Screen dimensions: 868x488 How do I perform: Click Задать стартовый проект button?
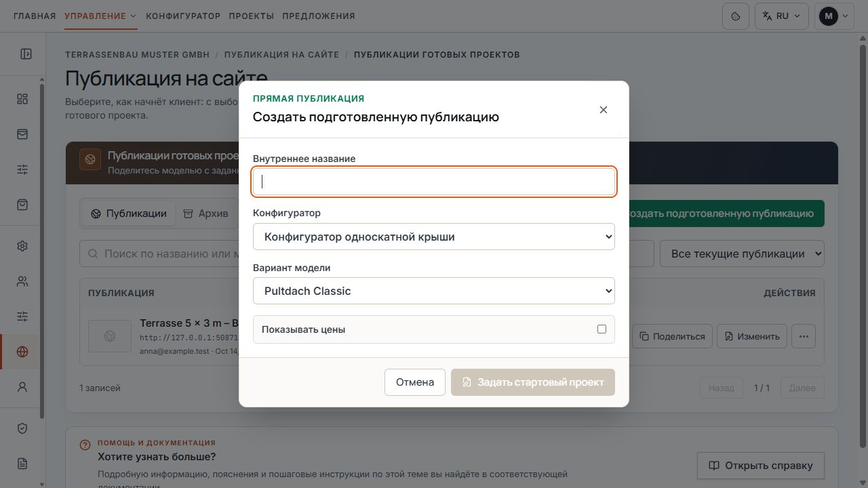tap(533, 382)
